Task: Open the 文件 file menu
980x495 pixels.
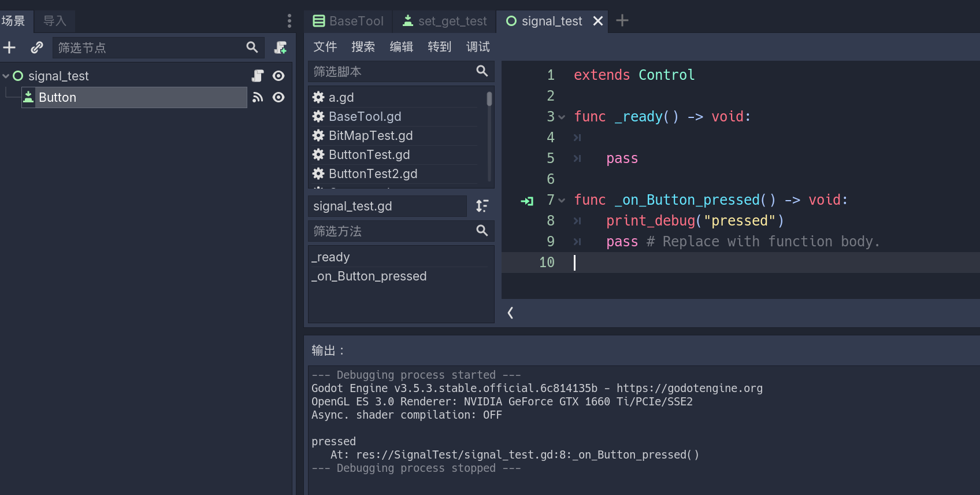Action: pyautogui.click(x=325, y=47)
